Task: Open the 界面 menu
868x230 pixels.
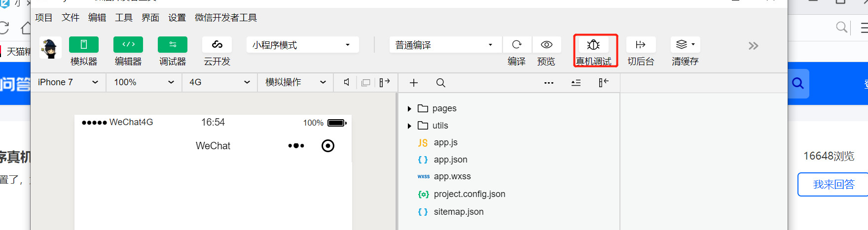Action: pyautogui.click(x=150, y=18)
